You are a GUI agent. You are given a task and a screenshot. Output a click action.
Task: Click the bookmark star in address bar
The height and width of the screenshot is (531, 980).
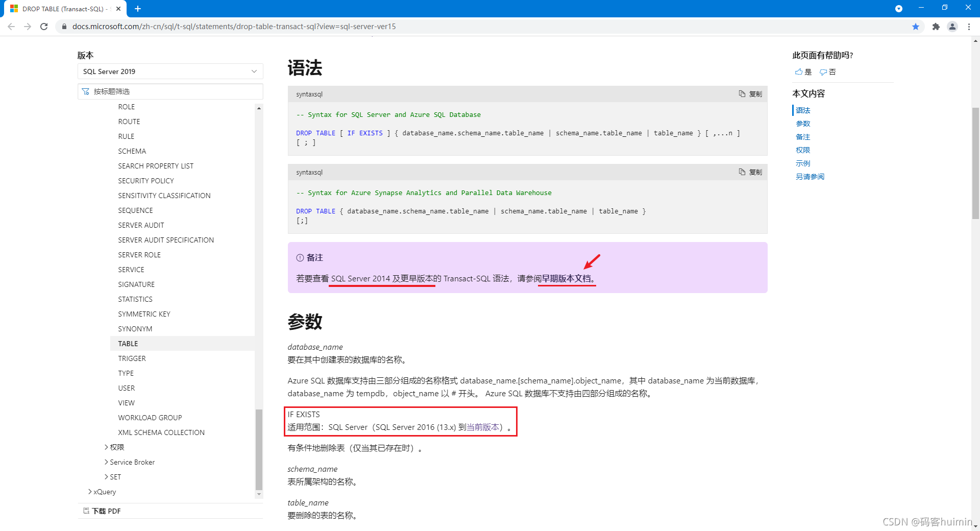[x=916, y=27]
